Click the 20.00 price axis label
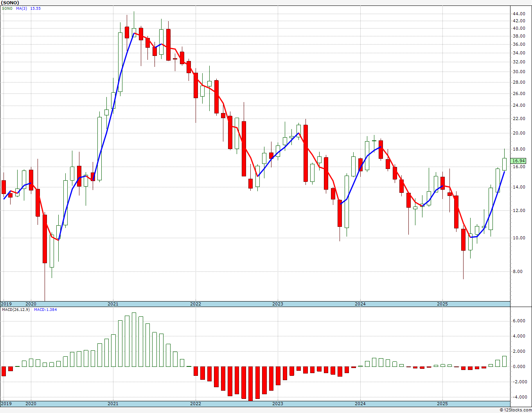Image resolution: width=532 pixels, height=413 pixels. point(519,133)
